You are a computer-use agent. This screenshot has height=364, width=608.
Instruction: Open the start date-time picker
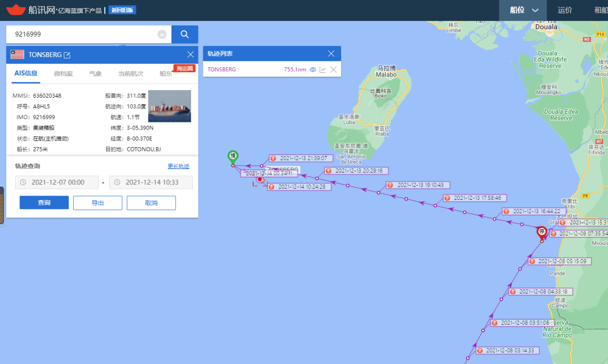pyautogui.click(x=57, y=182)
